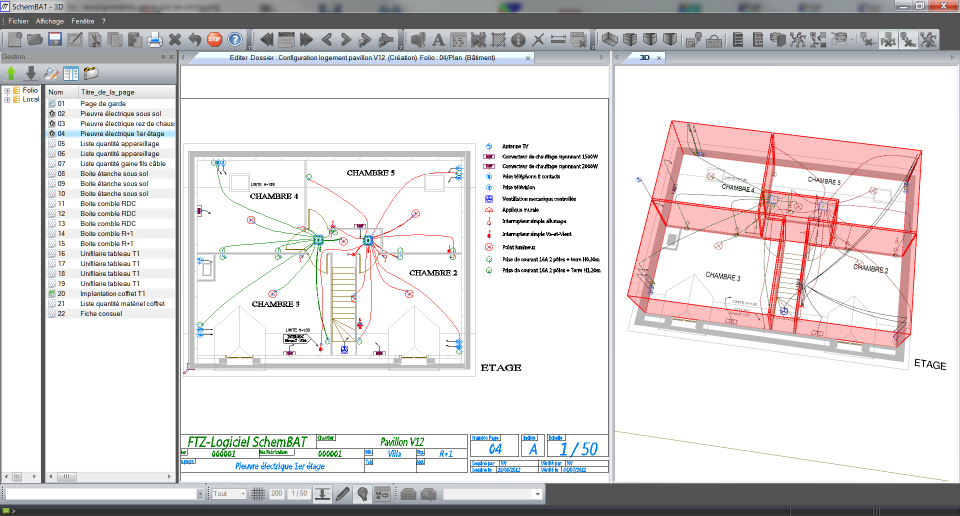Image resolution: width=960 pixels, height=516 pixels.
Task: Open the 'Tout' dropdown in bottom bar
Action: (230, 494)
